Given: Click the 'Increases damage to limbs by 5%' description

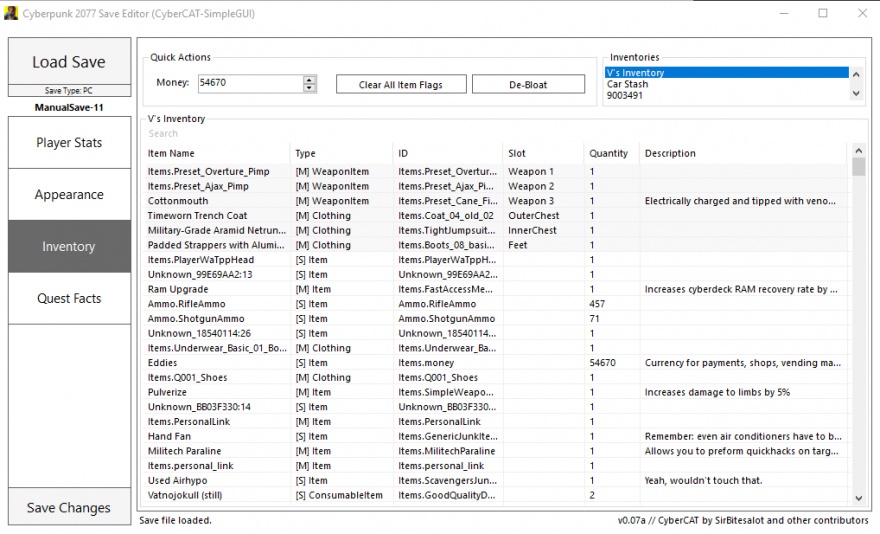Looking at the screenshot, I should tap(717, 392).
